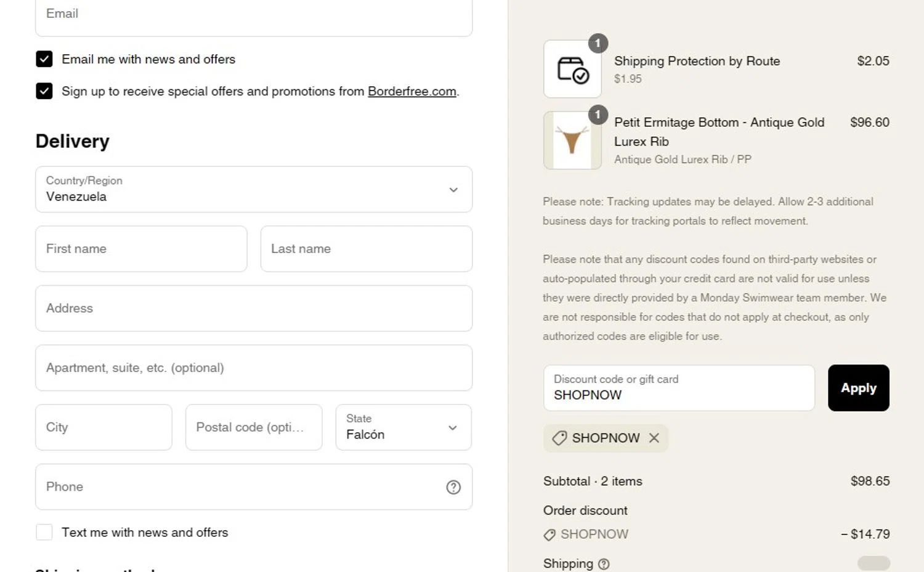924x572 pixels.
Task: Click the Shipping info question mark icon
Action: click(x=604, y=564)
